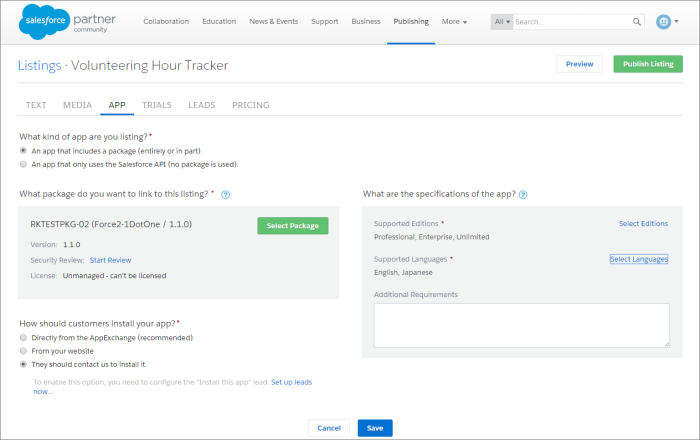Choose 'Directly from the AppExchange' install option
Image resolution: width=700 pixels, height=440 pixels.
click(x=23, y=337)
